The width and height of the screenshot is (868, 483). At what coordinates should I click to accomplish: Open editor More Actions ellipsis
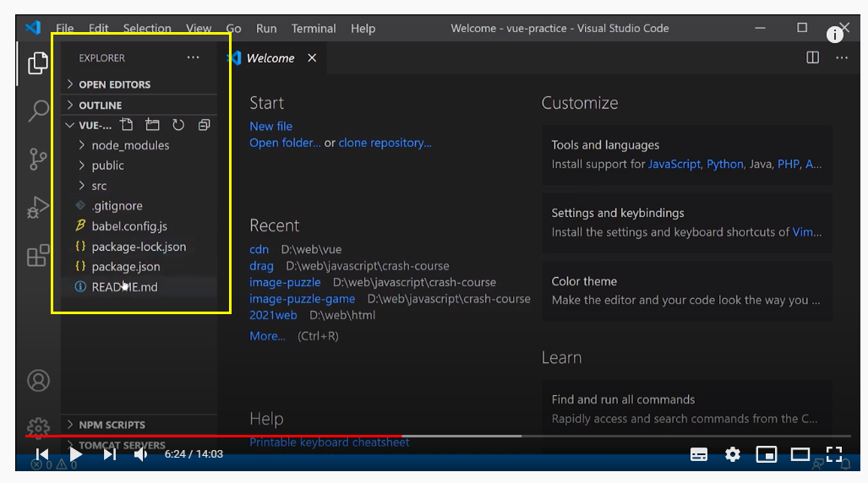coord(842,57)
